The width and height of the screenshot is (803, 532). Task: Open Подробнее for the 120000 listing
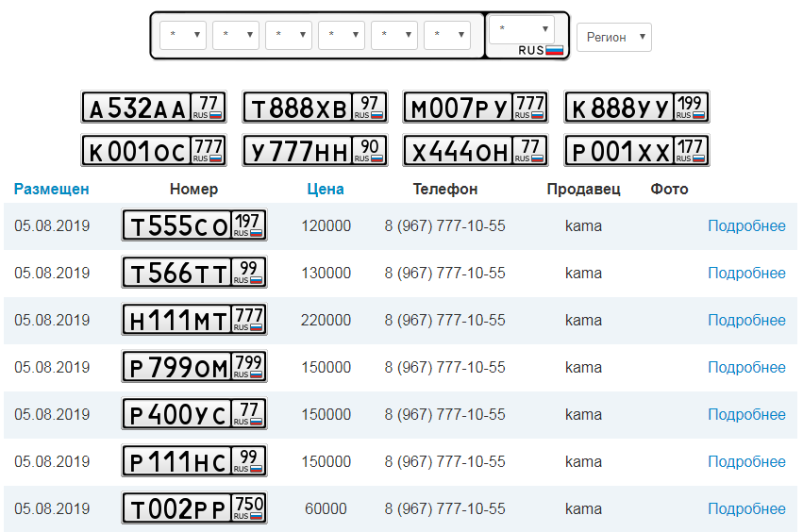(x=746, y=226)
